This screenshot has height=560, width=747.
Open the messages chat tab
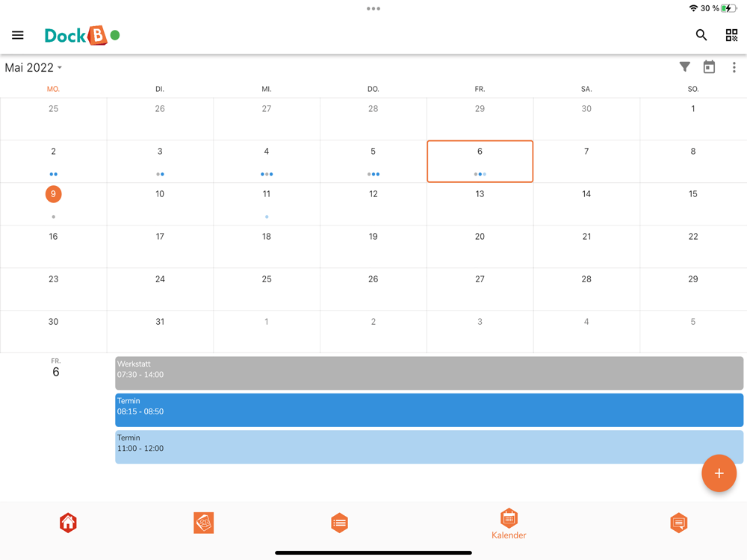pyautogui.click(x=678, y=523)
